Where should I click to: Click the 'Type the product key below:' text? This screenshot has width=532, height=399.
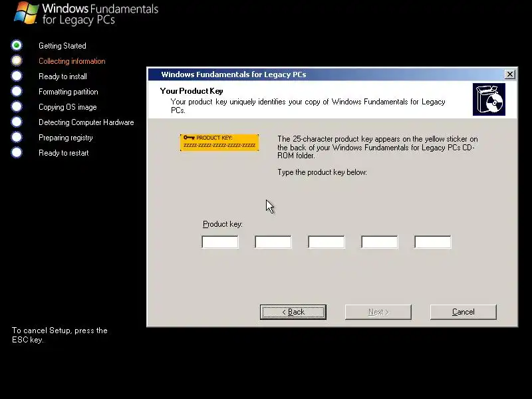pyautogui.click(x=322, y=172)
